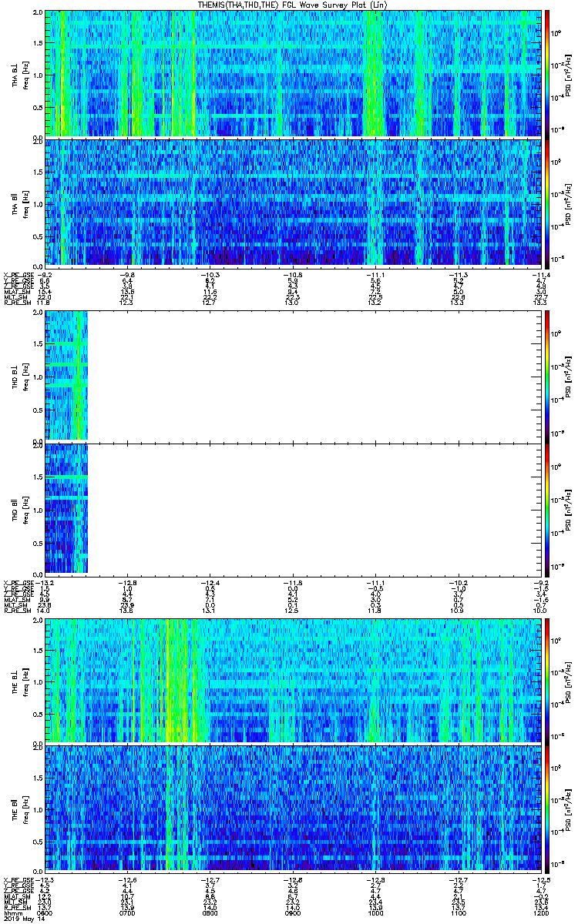Click the THEMIS FGL Wave Survey Plot title
The image size is (578, 924).
(x=292, y=5)
